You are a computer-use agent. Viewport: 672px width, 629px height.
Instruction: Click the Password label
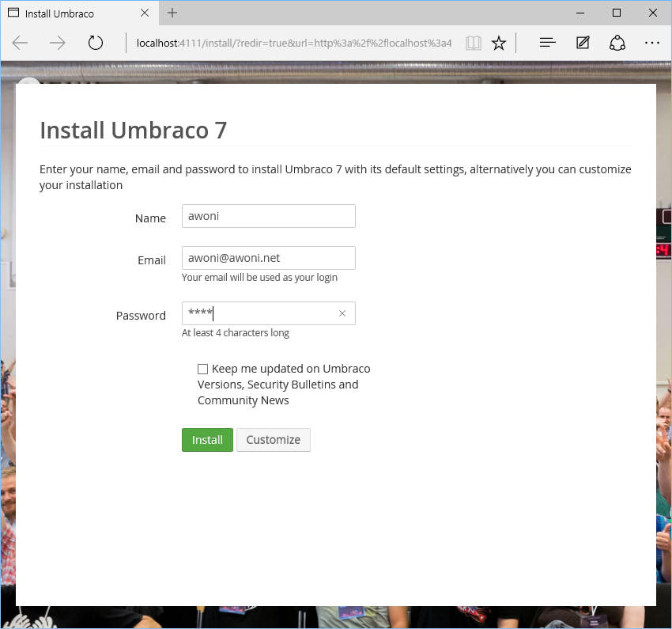pos(141,316)
